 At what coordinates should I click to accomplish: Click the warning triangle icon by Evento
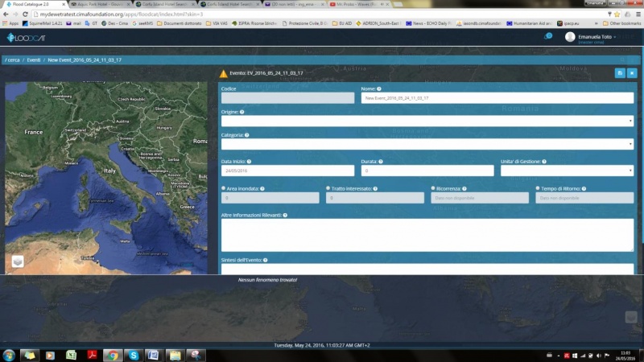[x=223, y=73]
